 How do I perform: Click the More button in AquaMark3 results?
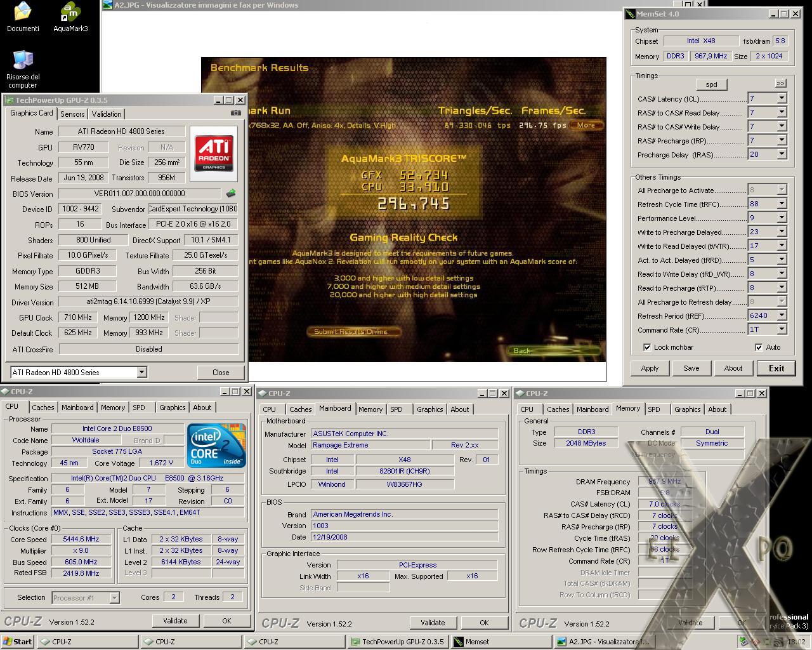(586, 125)
